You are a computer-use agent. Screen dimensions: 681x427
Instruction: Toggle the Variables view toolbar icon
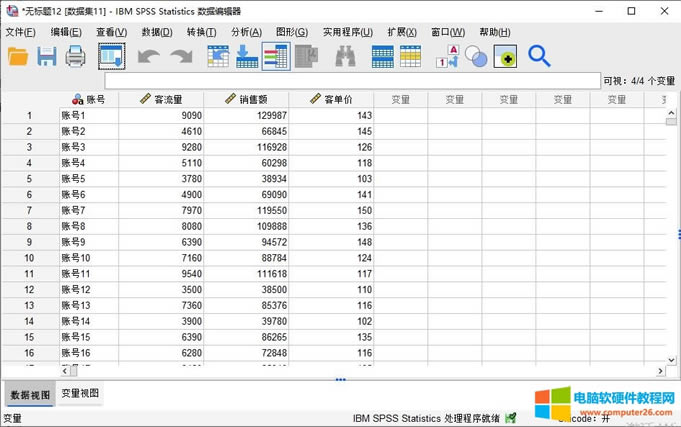click(276, 57)
